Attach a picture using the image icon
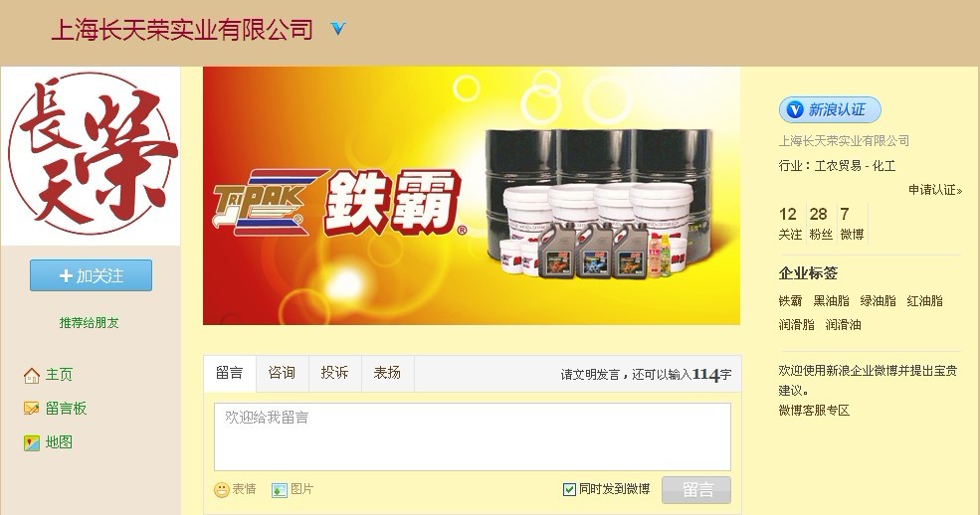The height and width of the screenshot is (515, 980). (279, 490)
